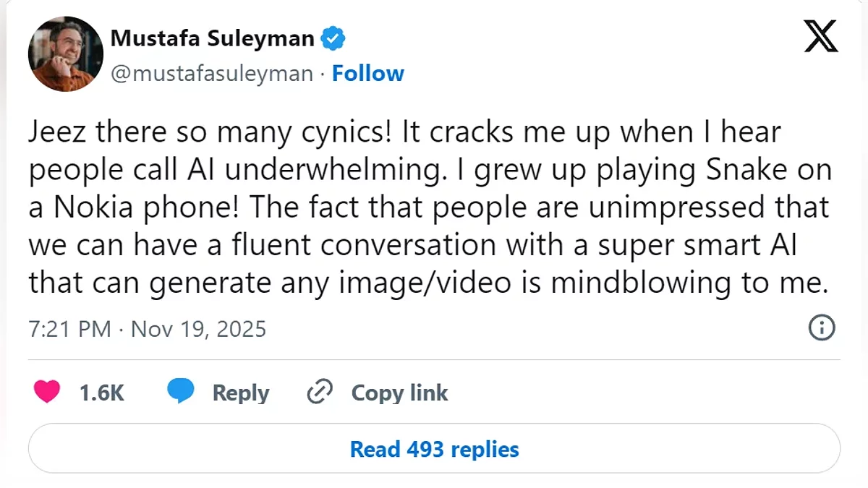868x488 pixels.
Task: Click the Copy link text
Action: (x=399, y=393)
